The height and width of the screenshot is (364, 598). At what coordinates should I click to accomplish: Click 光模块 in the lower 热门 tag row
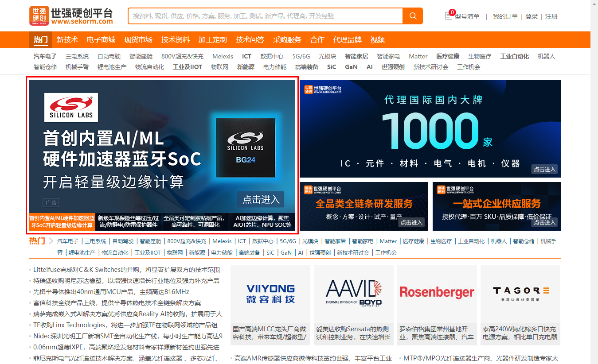[x=310, y=241]
